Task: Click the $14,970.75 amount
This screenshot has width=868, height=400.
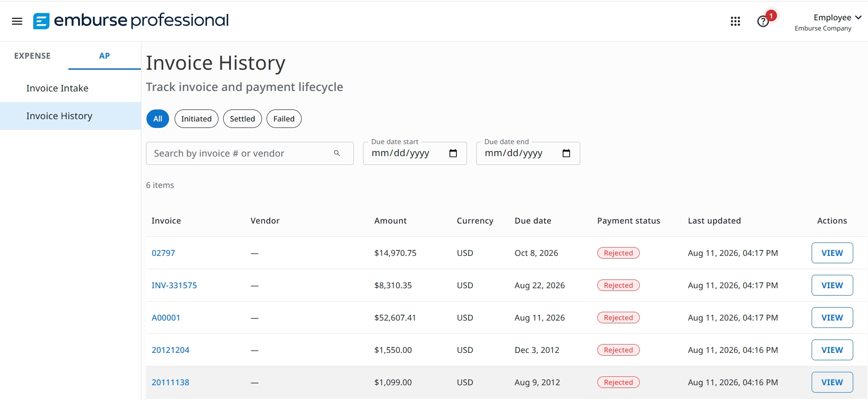Action: pos(395,253)
